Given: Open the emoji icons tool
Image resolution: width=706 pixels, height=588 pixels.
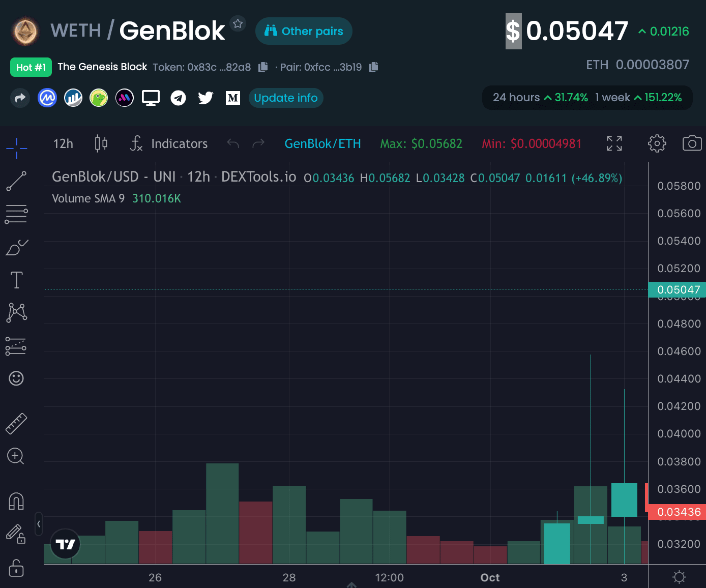Looking at the screenshot, I should click(16, 378).
